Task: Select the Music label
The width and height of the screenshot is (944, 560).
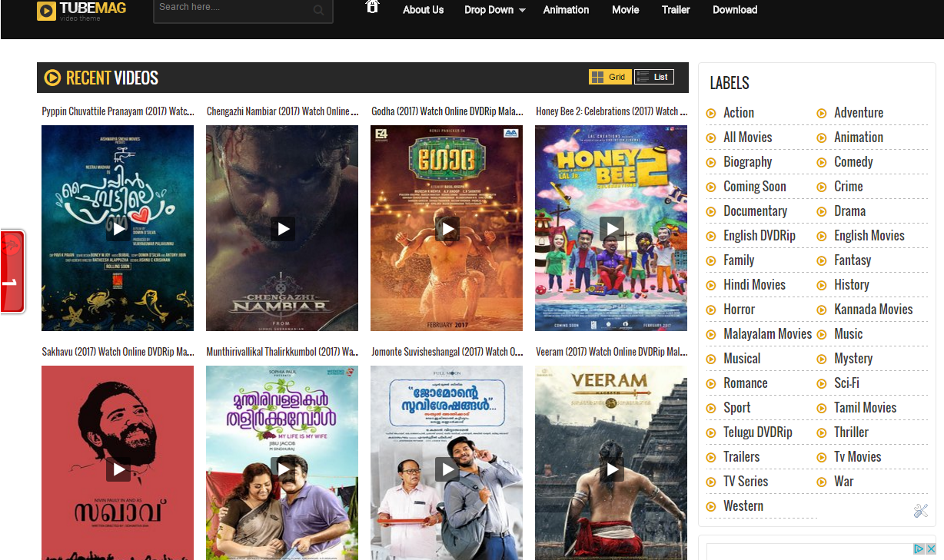Action: click(849, 334)
